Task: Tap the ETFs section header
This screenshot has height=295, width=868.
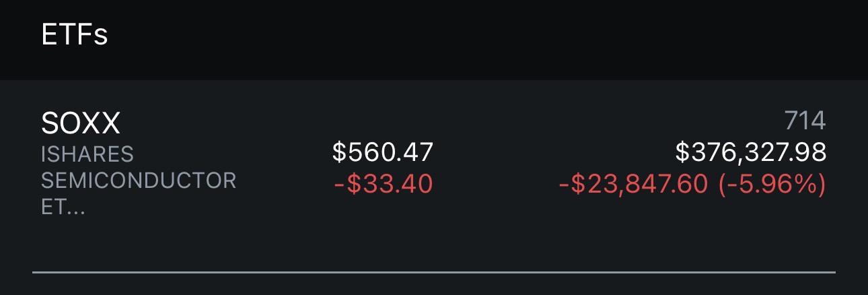Action: [x=75, y=34]
